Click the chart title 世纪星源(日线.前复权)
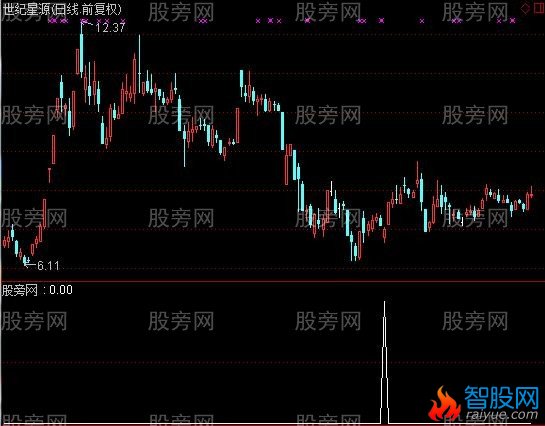The image size is (545, 426). 62,9
